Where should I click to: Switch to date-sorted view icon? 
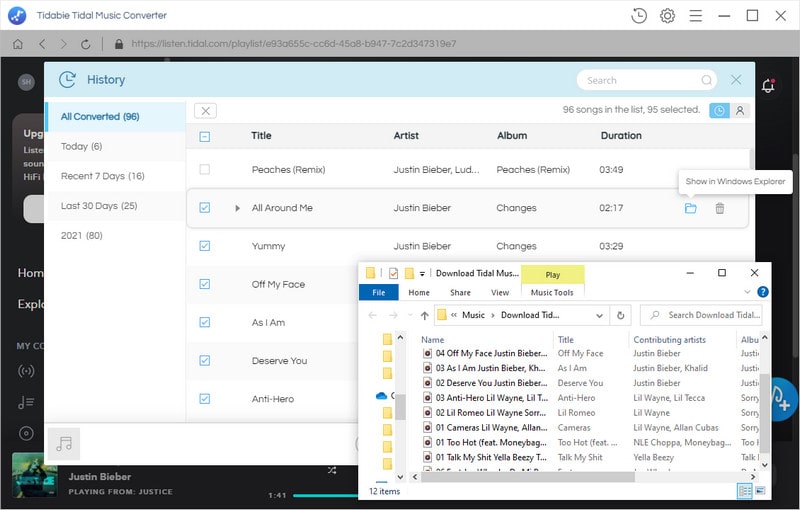pyautogui.click(x=719, y=110)
